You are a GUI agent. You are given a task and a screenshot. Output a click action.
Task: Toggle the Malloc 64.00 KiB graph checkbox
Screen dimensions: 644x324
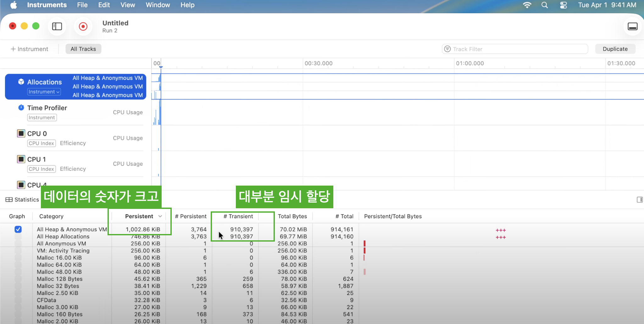point(18,265)
